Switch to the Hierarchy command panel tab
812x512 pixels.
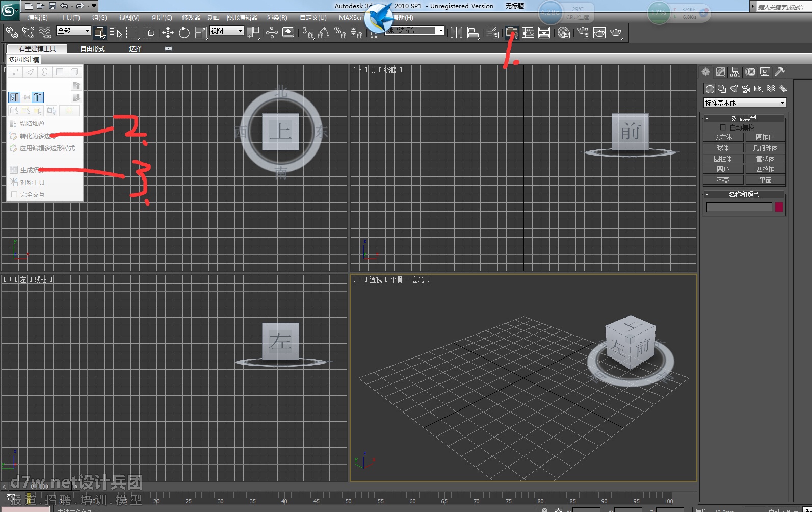pyautogui.click(x=735, y=72)
